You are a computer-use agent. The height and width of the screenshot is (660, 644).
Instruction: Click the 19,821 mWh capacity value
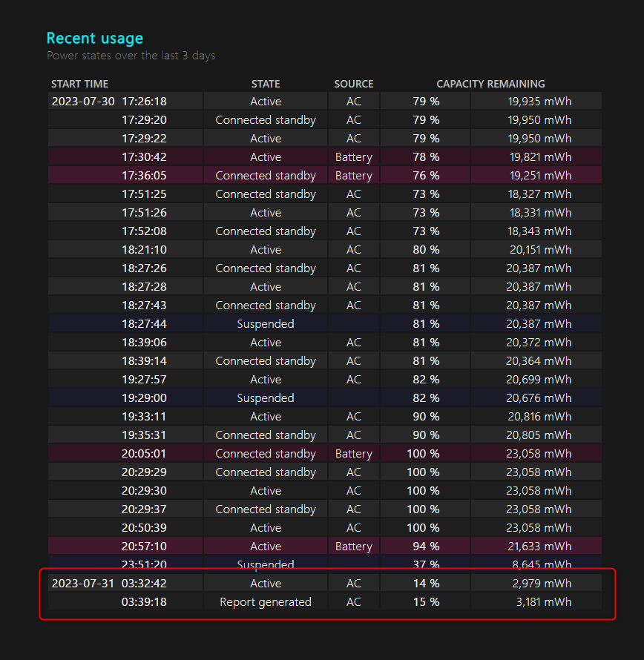pos(540,157)
